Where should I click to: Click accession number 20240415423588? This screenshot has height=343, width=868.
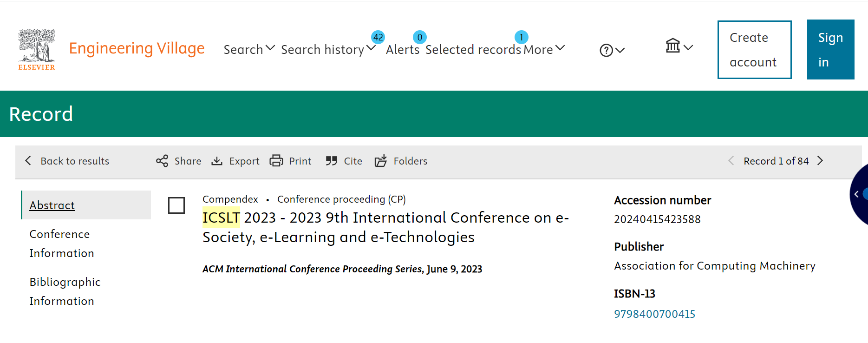657,219
